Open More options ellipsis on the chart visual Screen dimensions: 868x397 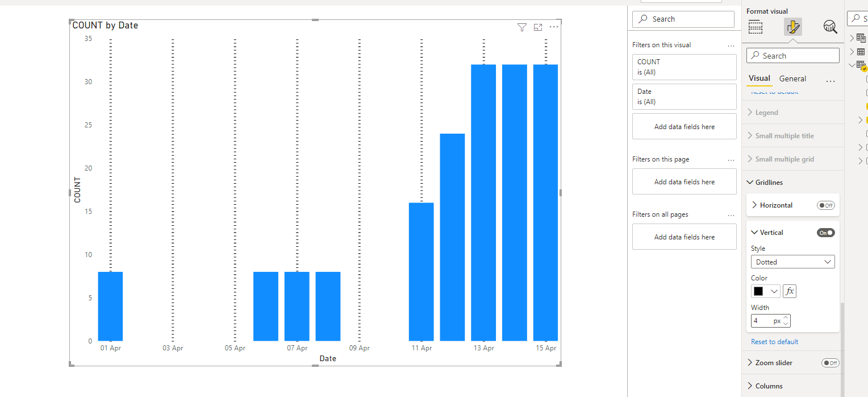pos(554,27)
